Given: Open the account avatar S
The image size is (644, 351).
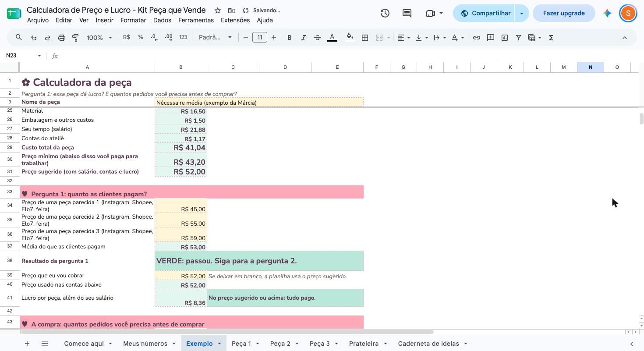Looking at the screenshot, I should [628, 13].
